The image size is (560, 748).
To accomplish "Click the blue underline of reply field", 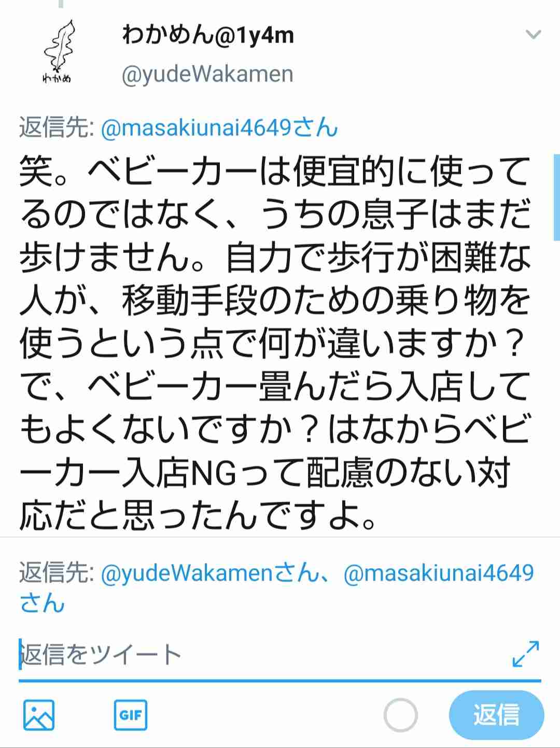I will [x=280, y=680].
